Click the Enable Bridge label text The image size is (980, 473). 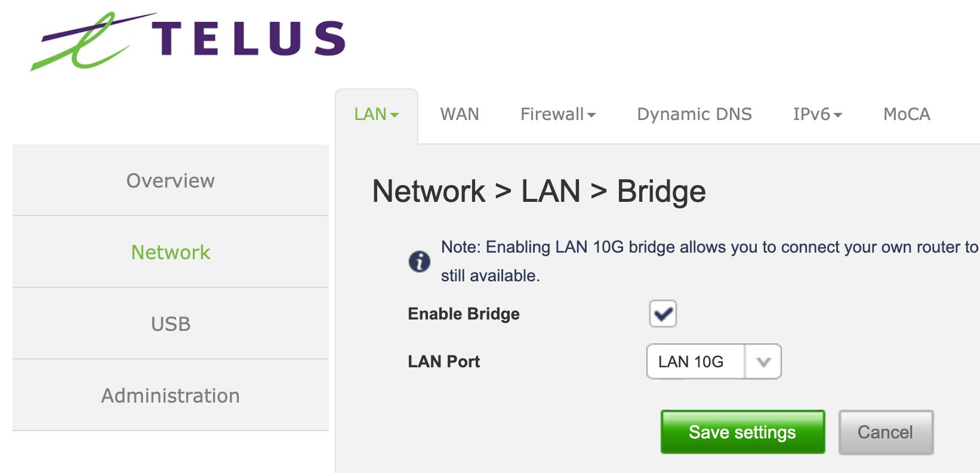(463, 314)
